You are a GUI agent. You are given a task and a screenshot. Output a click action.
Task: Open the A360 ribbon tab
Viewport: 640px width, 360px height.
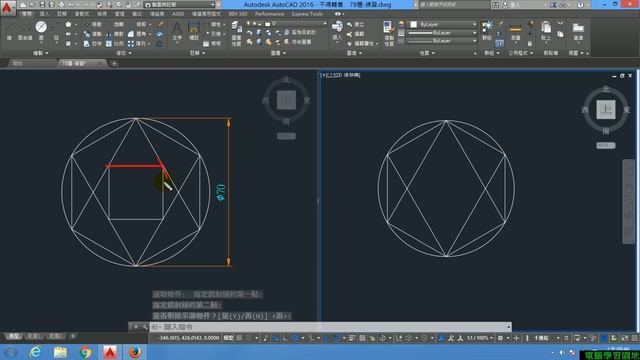pos(178,14)
